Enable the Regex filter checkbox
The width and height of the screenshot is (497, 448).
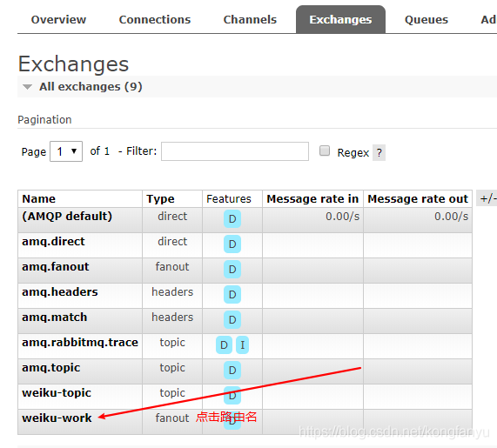coord(325,150)
